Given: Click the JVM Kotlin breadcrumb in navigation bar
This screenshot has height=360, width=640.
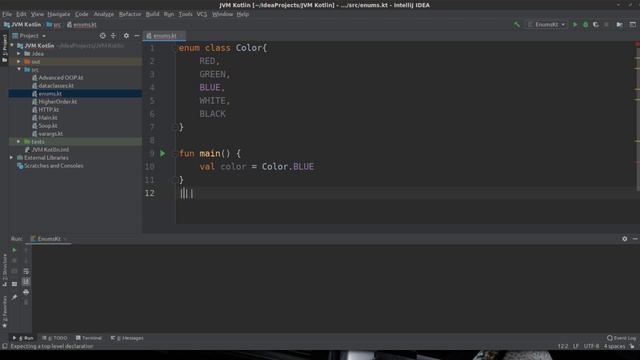Looking at the screenshot, I should (x=22, y=25).
